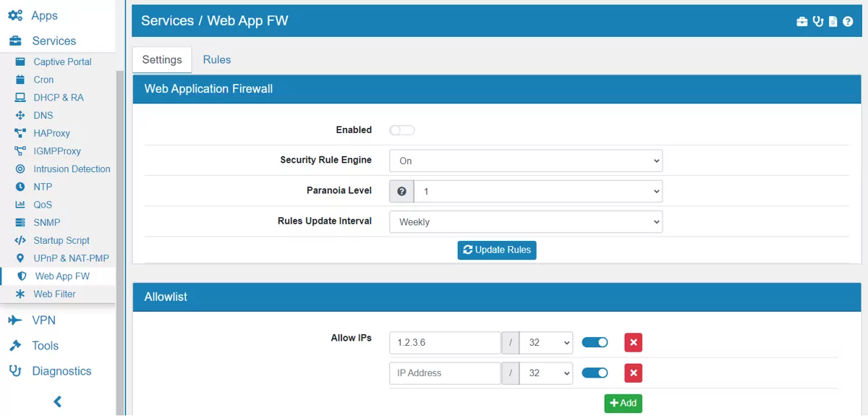Open the SNMP link
The height and width of the screenshot is (416, 868).
[x=47, y=222]
